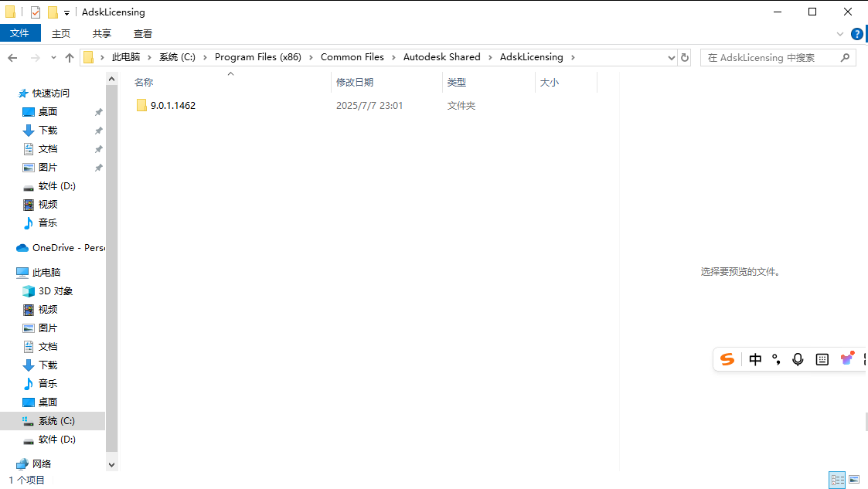Image resolution: width=868 pixels, height=489 pixels.
Task: Click the new folder icon in quick access toolbar
Action: pos(53,12)
